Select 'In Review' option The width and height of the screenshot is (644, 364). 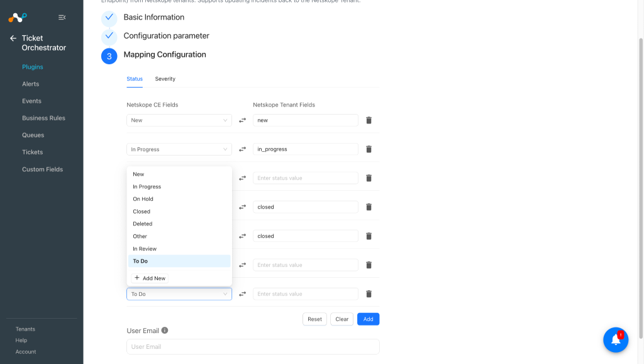(179, 248)
